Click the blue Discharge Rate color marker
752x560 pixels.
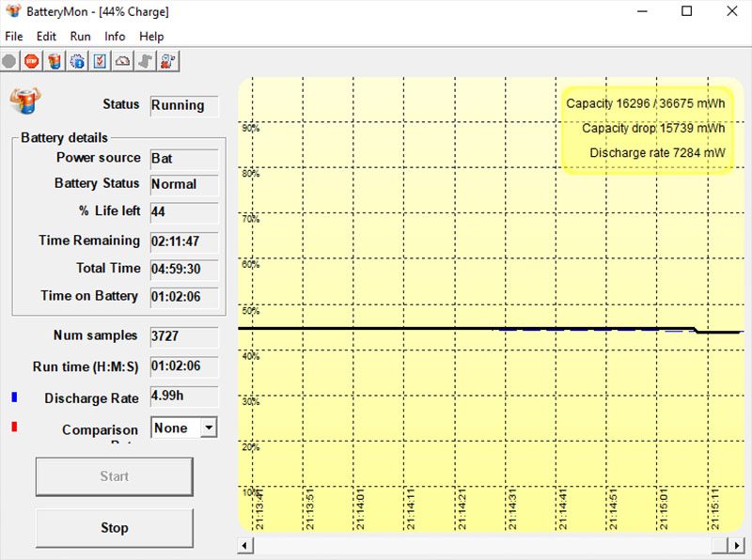[14, 397]
